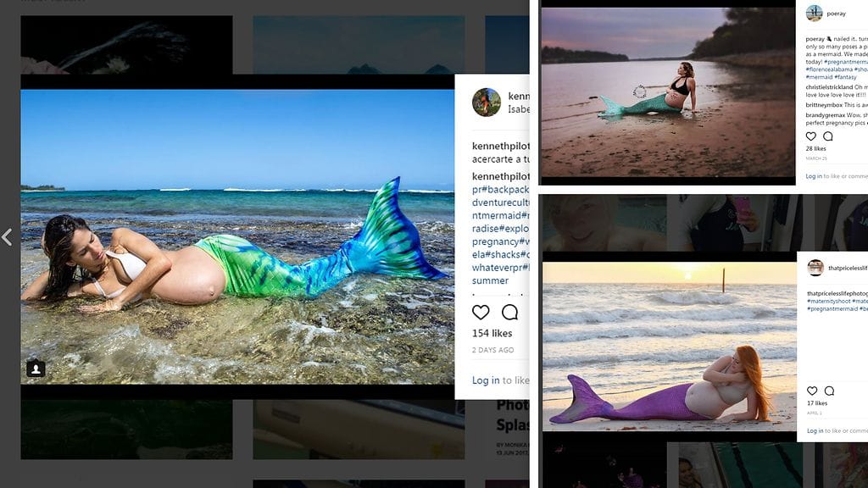Click the tagged-people icon on the green mermaid photo

[x=36, y=369]
